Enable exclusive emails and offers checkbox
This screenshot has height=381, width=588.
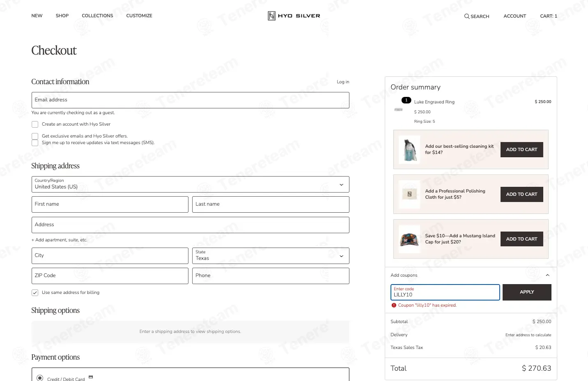click(x=35, y=136)
